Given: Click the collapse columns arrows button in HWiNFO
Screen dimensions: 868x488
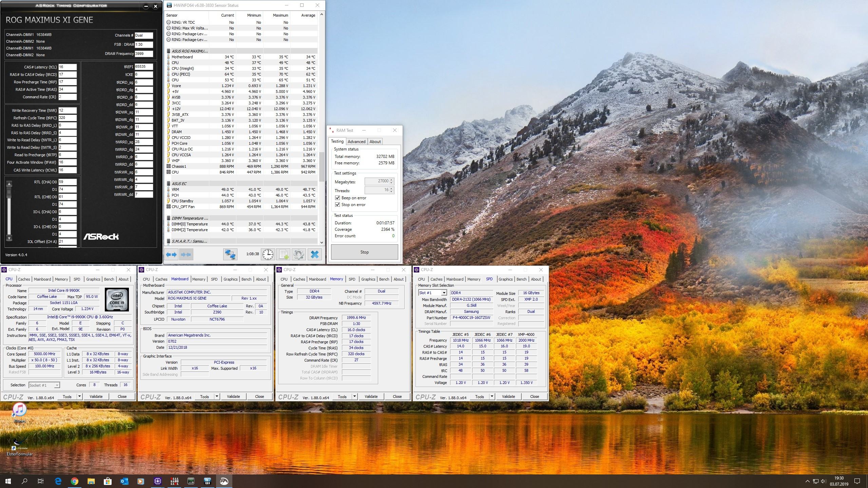Looking at the screenshot, I should coord(186,254).
